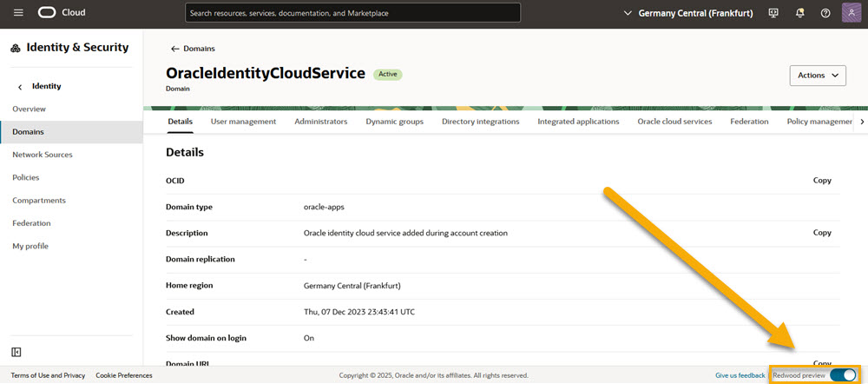868x384 pixels.
Task: Open the Policy management tab
Action: (819, 122)
